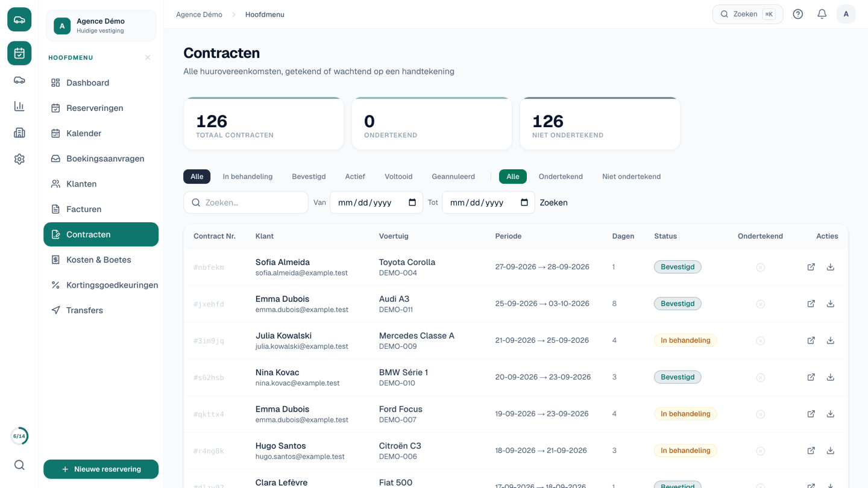
Task: Show only Actief contracts
Action: tap(355, 177)
